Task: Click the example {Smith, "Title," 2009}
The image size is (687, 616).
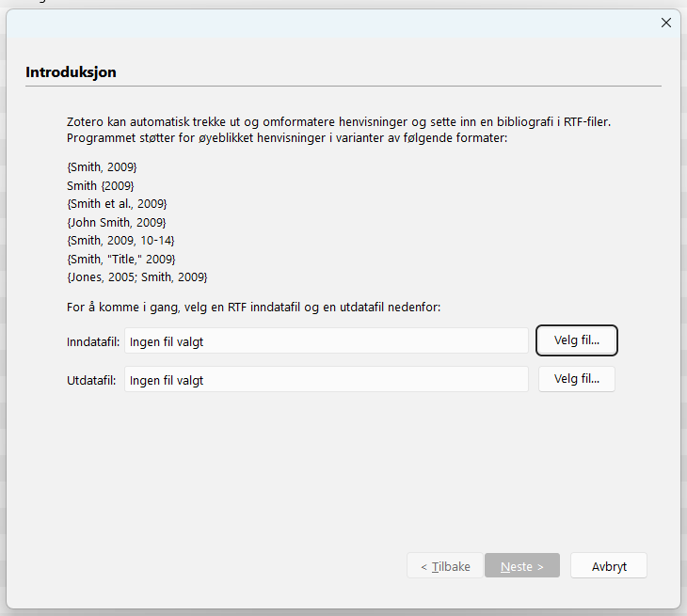Action: point(120,260)
